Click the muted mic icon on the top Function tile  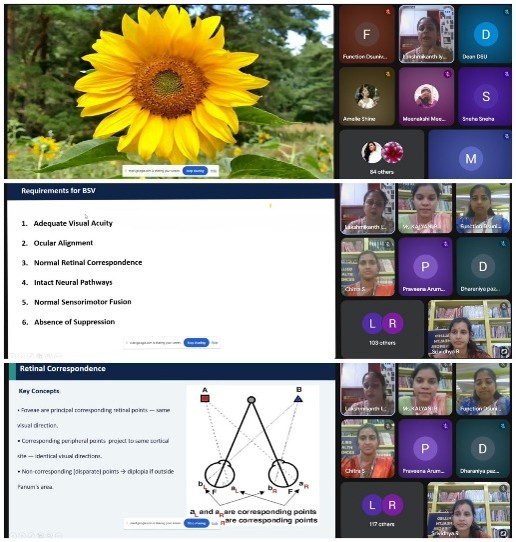coord(388,12)
